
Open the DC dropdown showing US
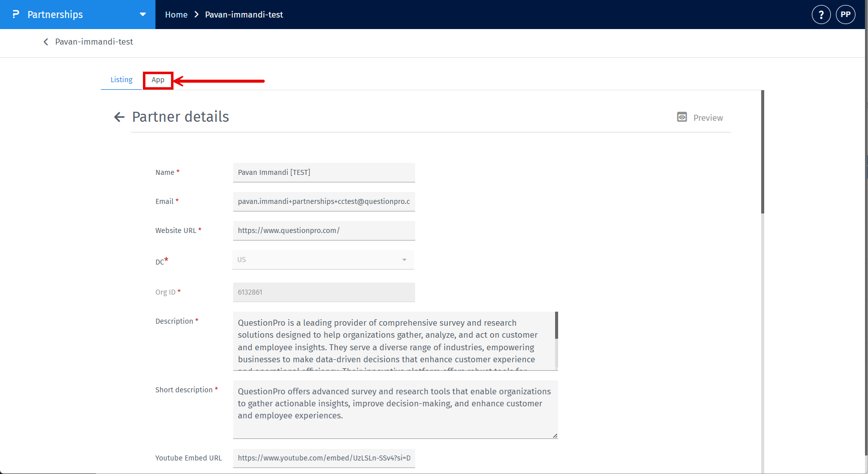click(x=323, y=260)
